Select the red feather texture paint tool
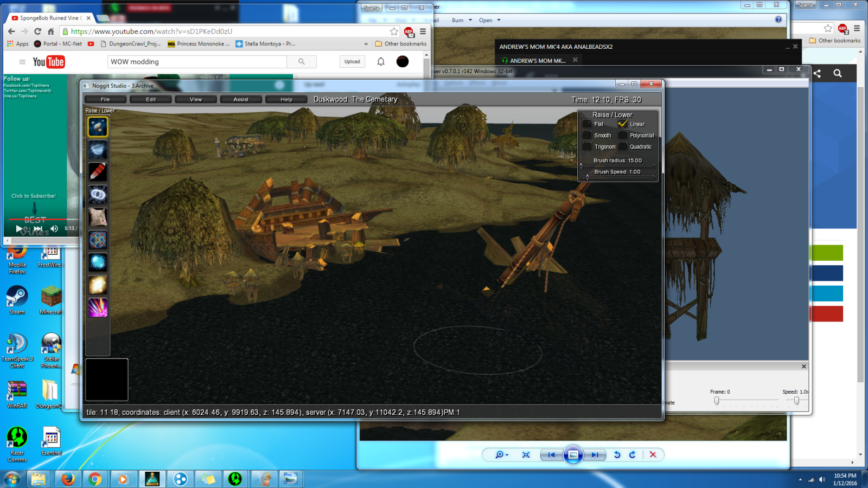The image size is (868, 488). pos(98,172)
